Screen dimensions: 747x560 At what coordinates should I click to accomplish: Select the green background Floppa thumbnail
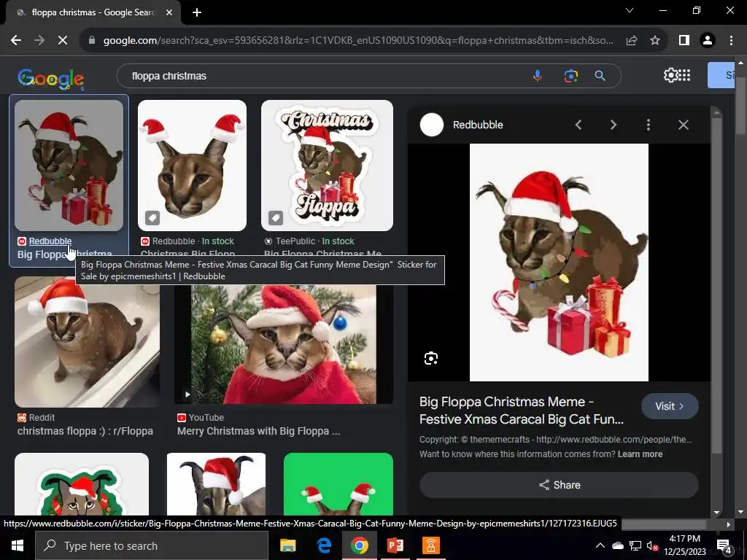(x=338, y=484)
